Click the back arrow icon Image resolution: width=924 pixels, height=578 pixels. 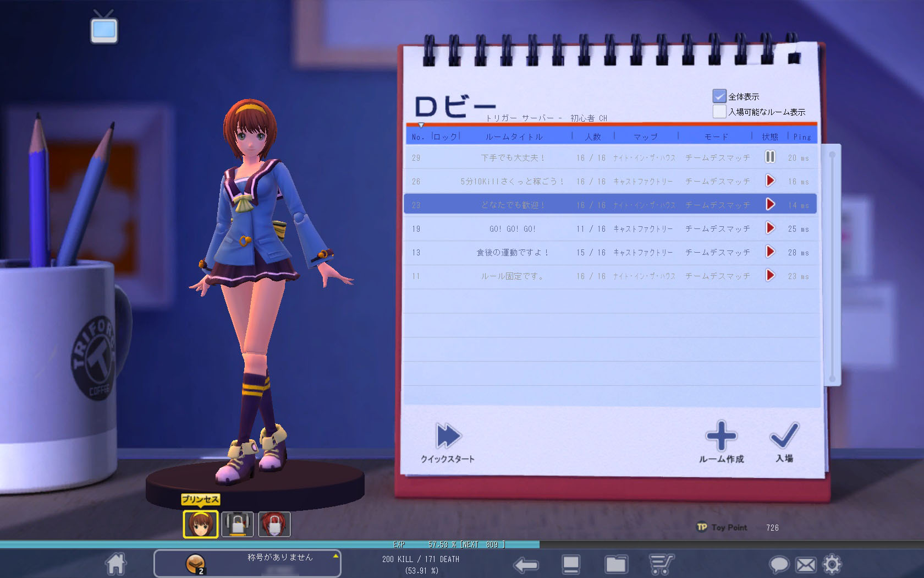coord(525,565)
